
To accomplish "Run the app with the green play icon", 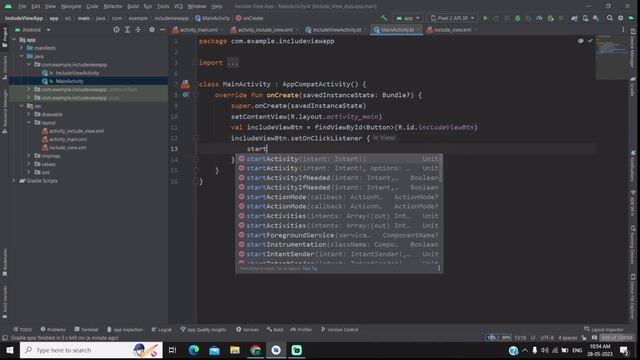I will click(485, 18).
